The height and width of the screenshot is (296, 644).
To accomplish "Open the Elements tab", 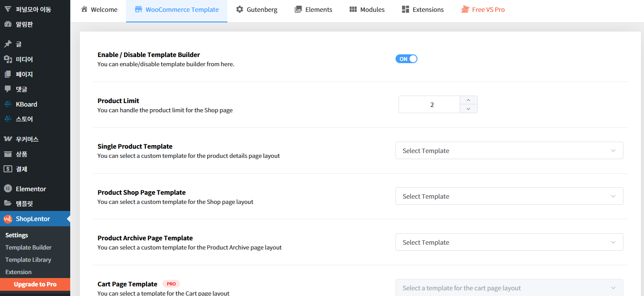I will click(x=313, y=10).
